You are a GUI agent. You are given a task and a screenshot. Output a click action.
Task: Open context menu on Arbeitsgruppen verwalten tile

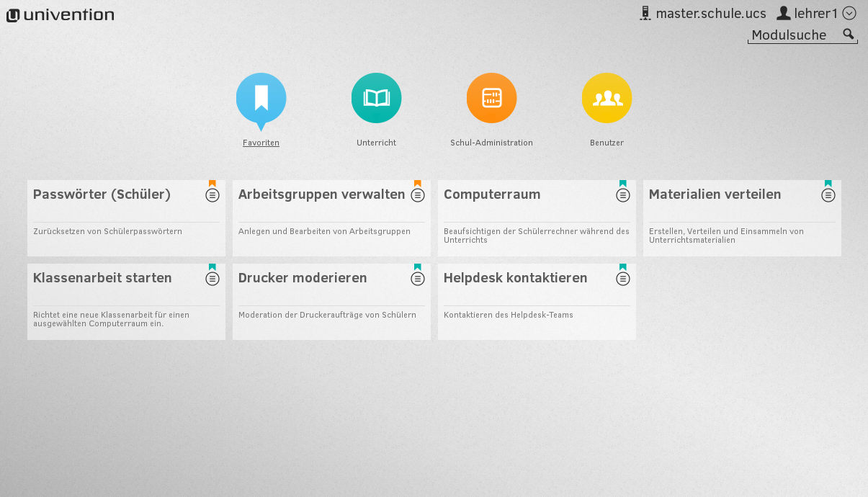pos(418,195)
